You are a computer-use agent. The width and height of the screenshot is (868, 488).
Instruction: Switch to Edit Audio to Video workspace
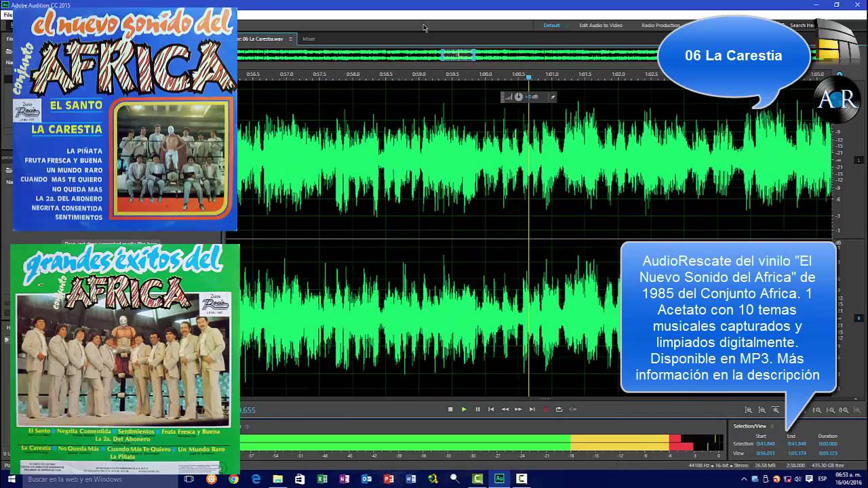point(601,25)
